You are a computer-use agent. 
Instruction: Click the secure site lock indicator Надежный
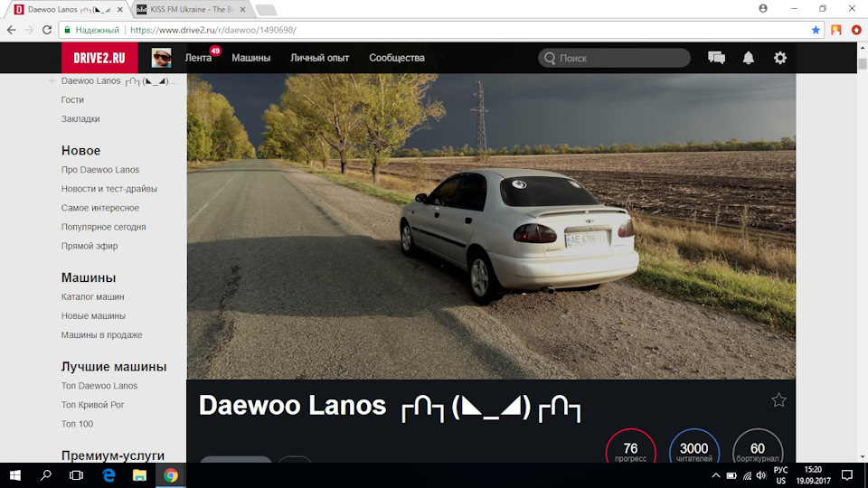pyautogui.click(x=92, y=30)
